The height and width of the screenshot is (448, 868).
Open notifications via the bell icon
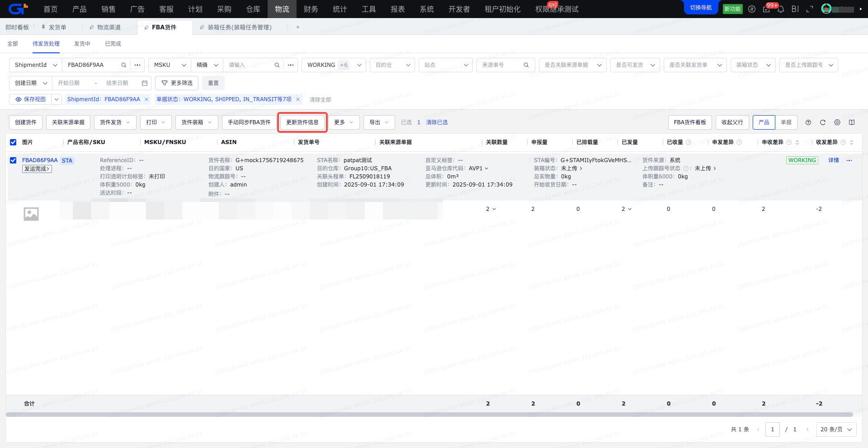pos(781,9)
